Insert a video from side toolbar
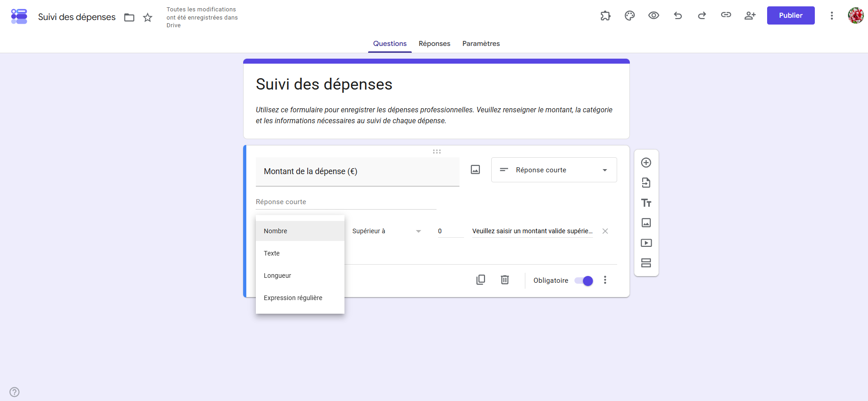 (x=646, y=243)
